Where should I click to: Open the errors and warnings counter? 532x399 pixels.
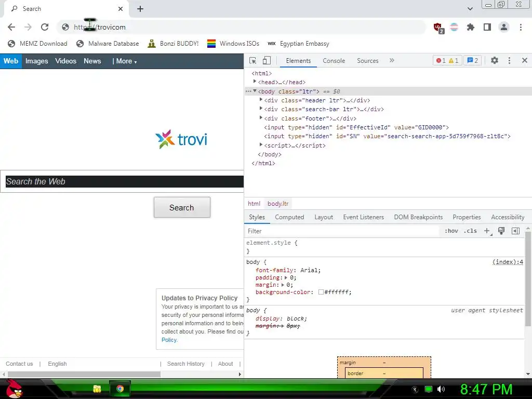(447, 60)
